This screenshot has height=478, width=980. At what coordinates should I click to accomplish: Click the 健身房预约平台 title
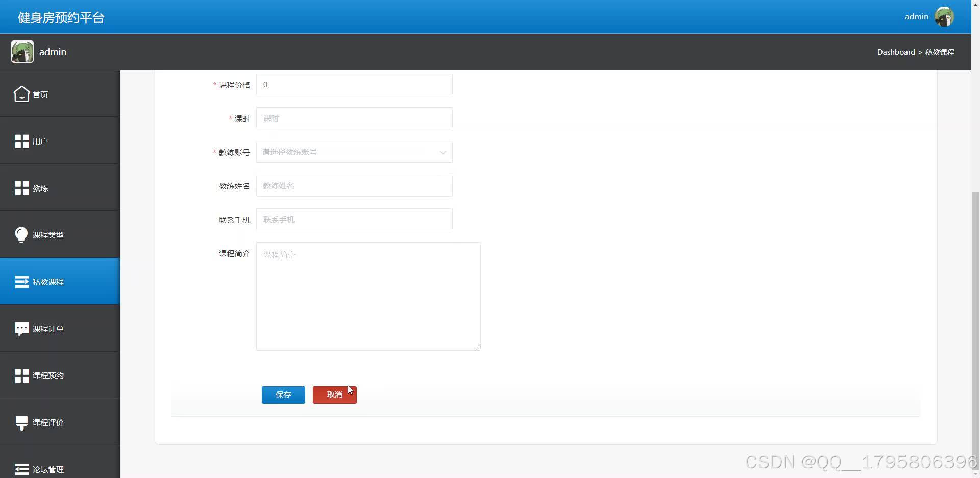pos(61,18)
